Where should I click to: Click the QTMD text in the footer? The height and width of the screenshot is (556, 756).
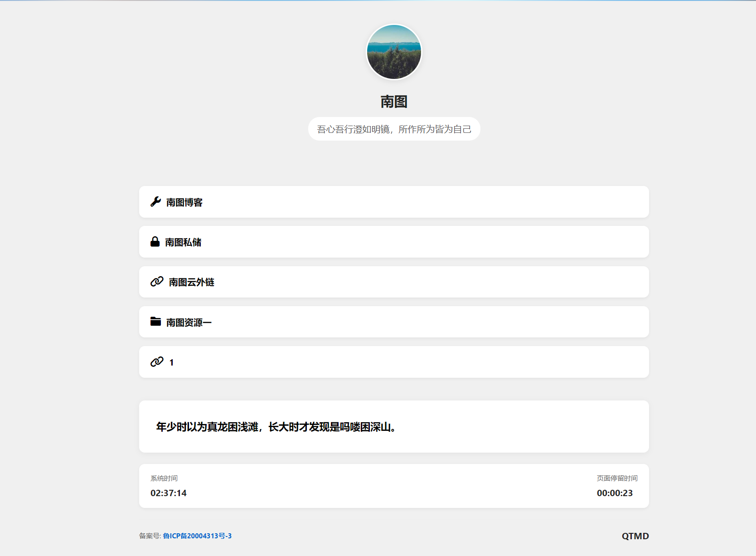[635, 536]
